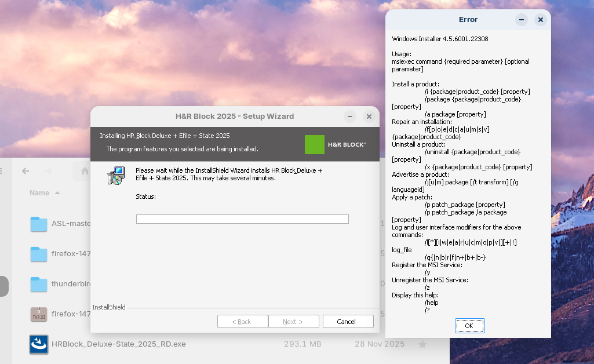Minimize the H&R Block Setup Wizard window
The image size is (594, 364).
(x=350, y=117)
